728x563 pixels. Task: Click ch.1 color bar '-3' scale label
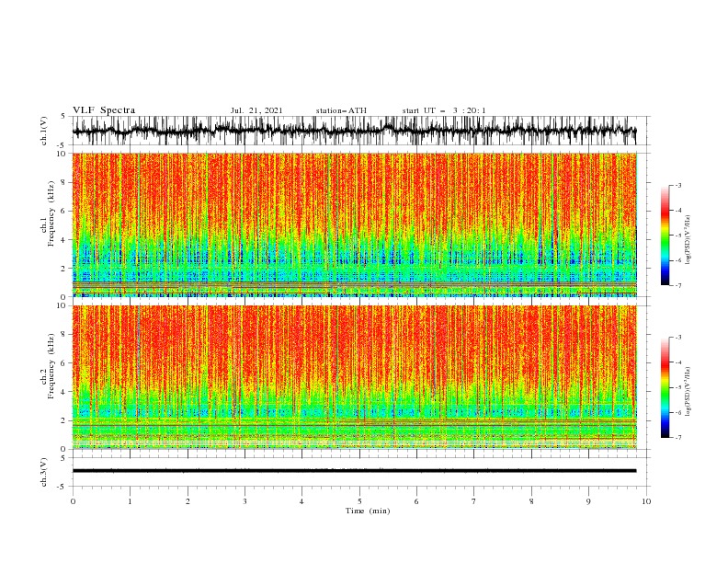pos(678,185)
